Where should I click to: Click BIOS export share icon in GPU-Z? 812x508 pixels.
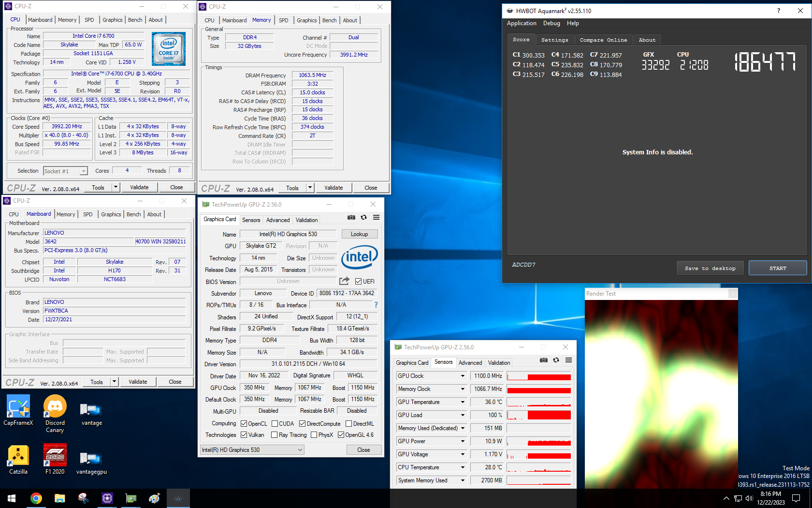tap(344, 281)
